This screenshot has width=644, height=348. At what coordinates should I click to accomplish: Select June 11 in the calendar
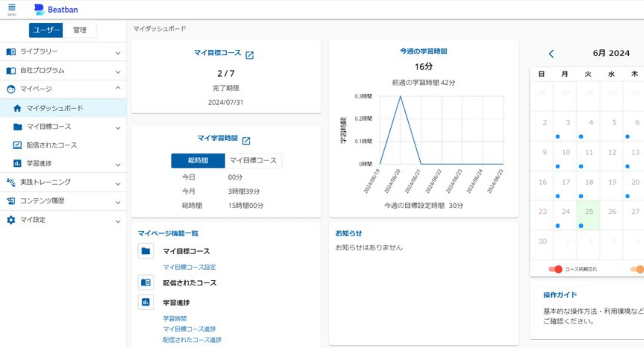(x=588, y=156)
